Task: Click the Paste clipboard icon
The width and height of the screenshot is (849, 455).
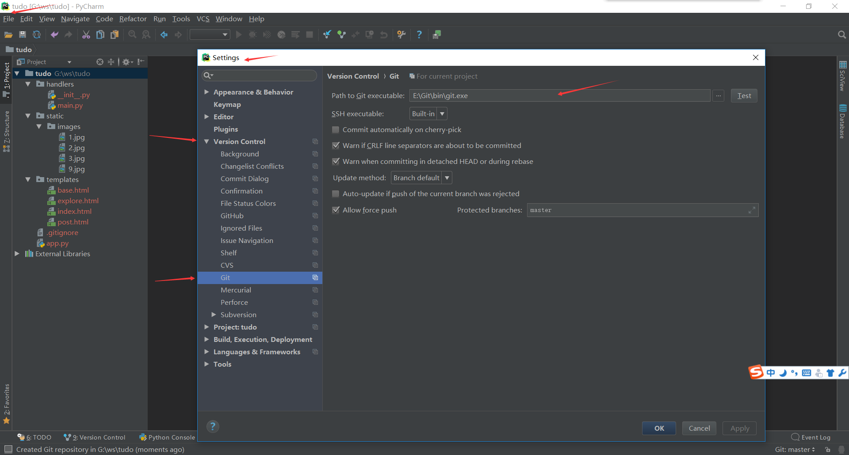Action: [114, 35]
